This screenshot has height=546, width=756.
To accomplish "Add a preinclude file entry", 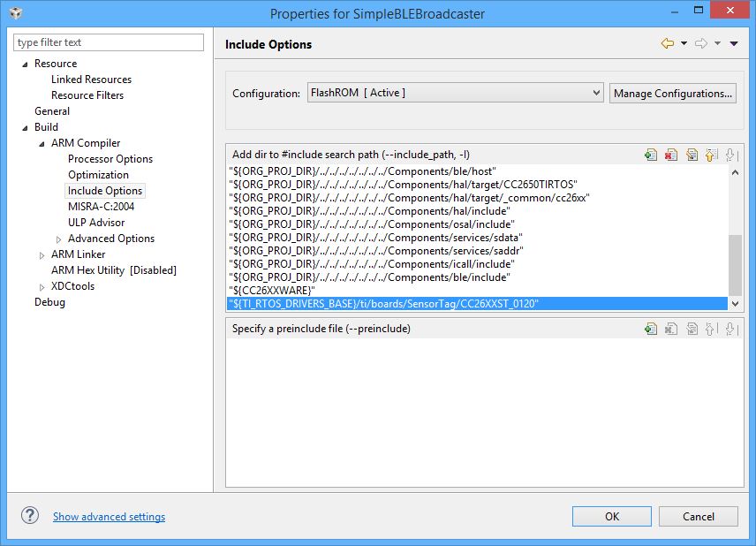I will click(x=650, y=329).
